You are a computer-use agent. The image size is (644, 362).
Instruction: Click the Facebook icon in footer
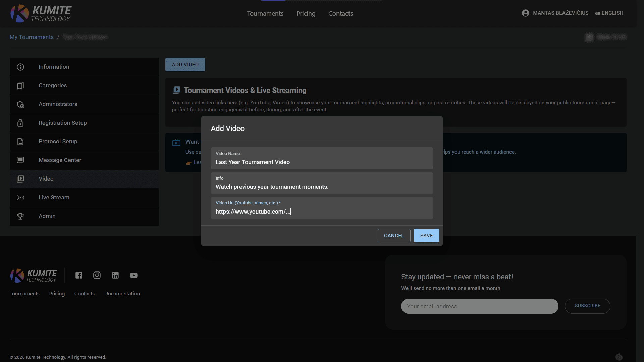click(79, 275)
